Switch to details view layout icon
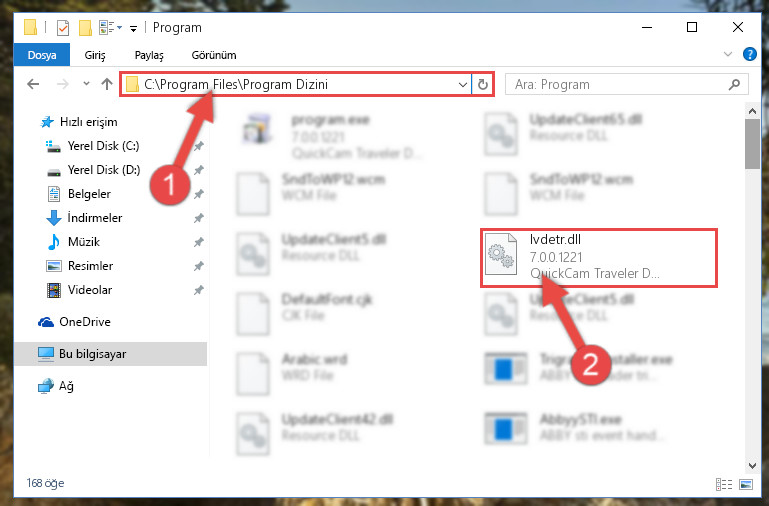This screenshot has height=506, width=769. pyautogui.click(x=723, y=484)
